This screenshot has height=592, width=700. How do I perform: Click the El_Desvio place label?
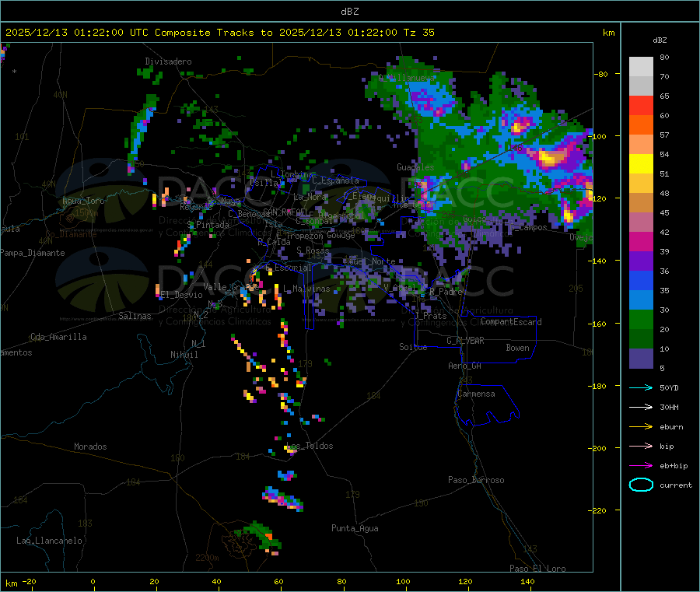[x=181, y=295]
